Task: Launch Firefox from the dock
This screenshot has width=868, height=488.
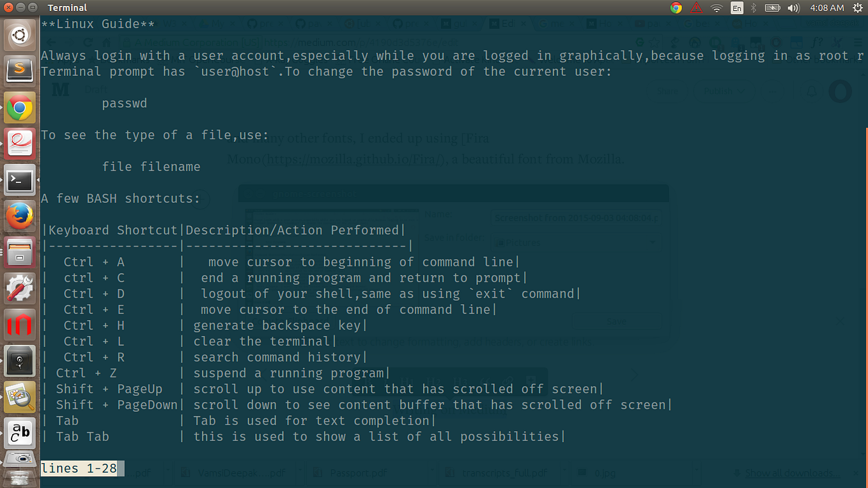Action: [20, 217]
